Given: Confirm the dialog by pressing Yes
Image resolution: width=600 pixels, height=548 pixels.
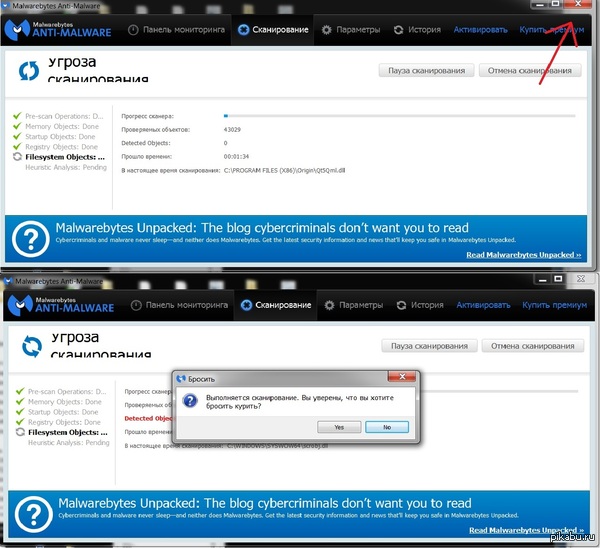Looking at the screenshot, I should (x=339, y=426).
